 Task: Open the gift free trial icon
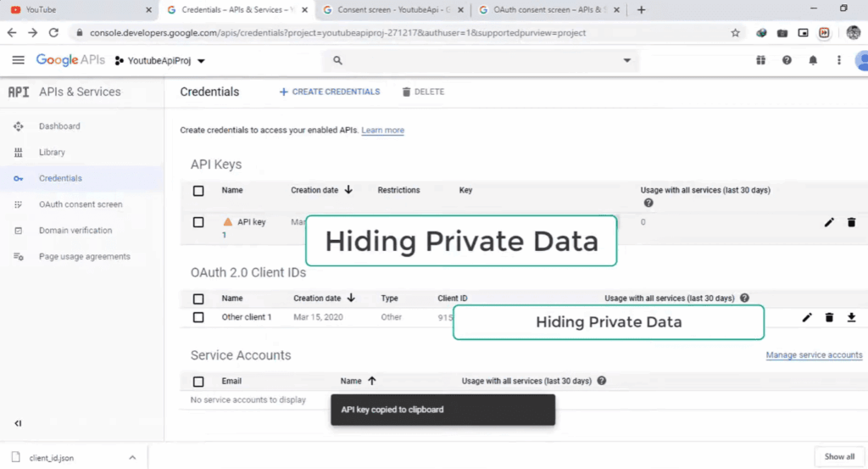(x=760, y=60)
